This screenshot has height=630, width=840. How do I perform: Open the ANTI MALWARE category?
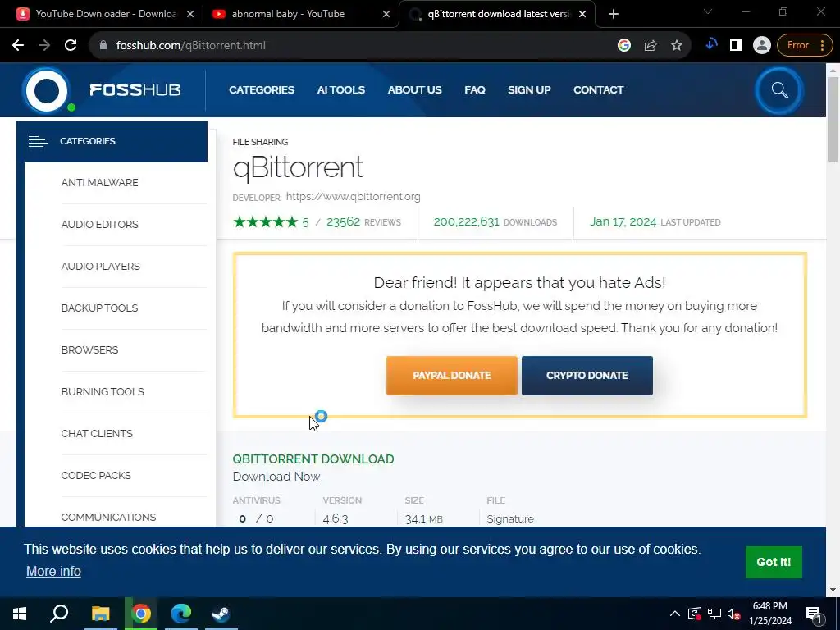point(99,183)
